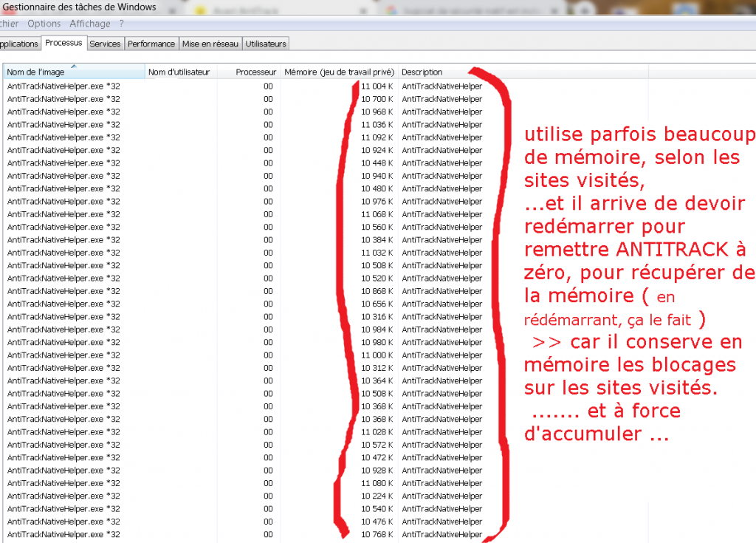Screen dimensions: 756x543
Task: Open the Affichage menu
Action: coord(89,24)
